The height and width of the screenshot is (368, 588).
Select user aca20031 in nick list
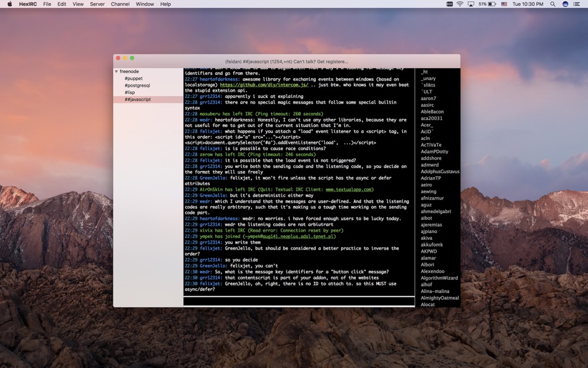431,118
